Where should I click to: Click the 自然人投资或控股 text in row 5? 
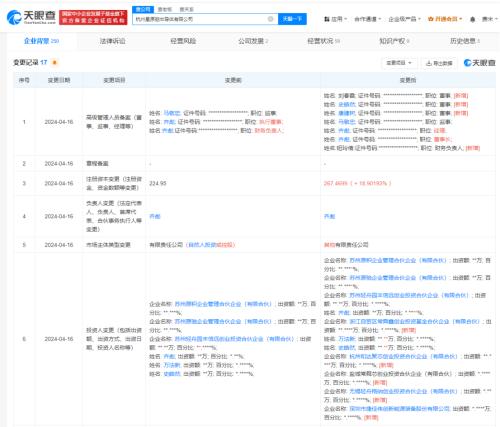click(211, 245)
